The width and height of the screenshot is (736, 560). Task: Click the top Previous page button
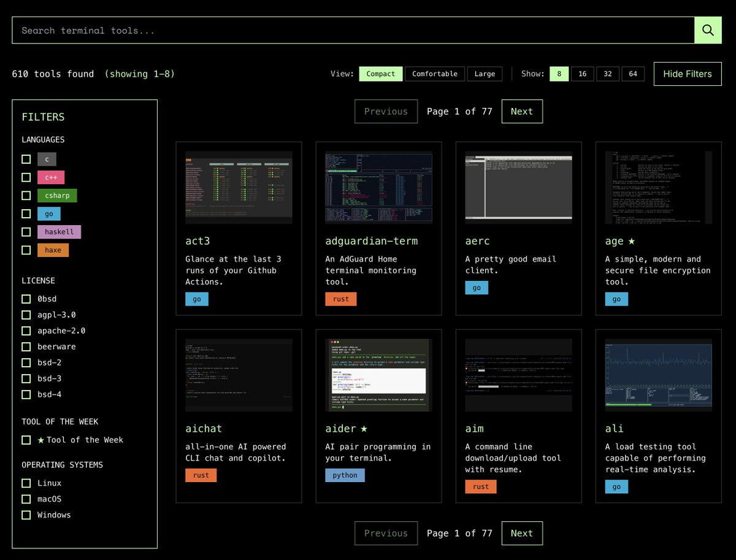[386, 111]
